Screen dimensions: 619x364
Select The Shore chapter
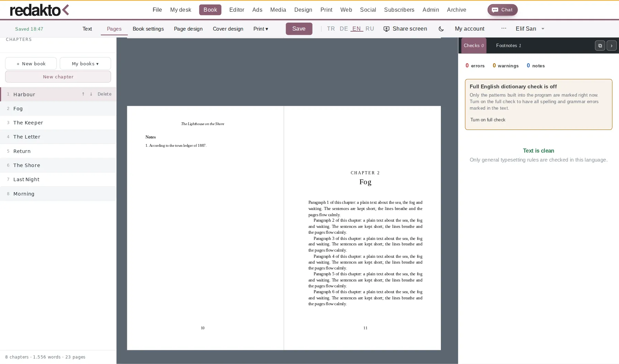[x=58, y=165]
